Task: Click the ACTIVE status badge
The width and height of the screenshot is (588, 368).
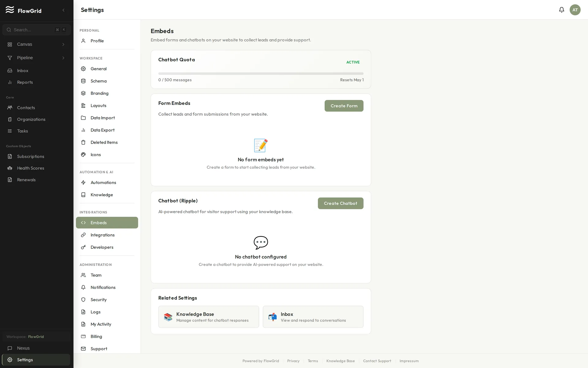Action: pyautogui.click(x=353, y=62)
